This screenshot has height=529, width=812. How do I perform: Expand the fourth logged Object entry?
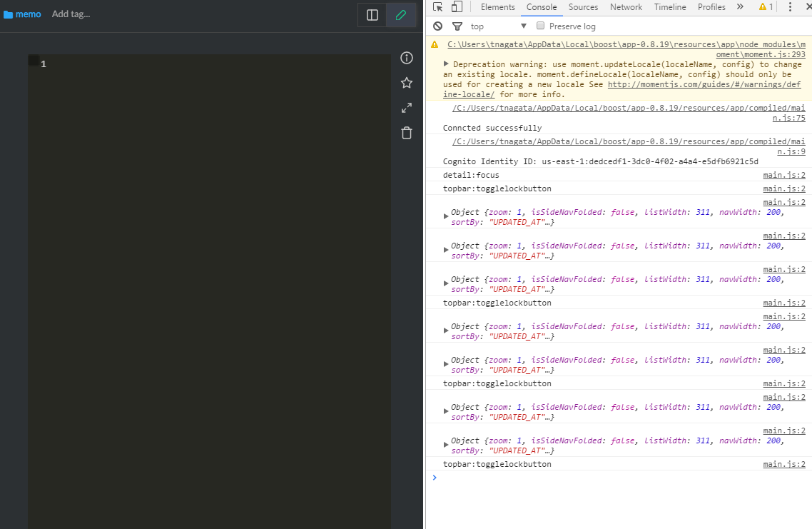click(446, 331)
